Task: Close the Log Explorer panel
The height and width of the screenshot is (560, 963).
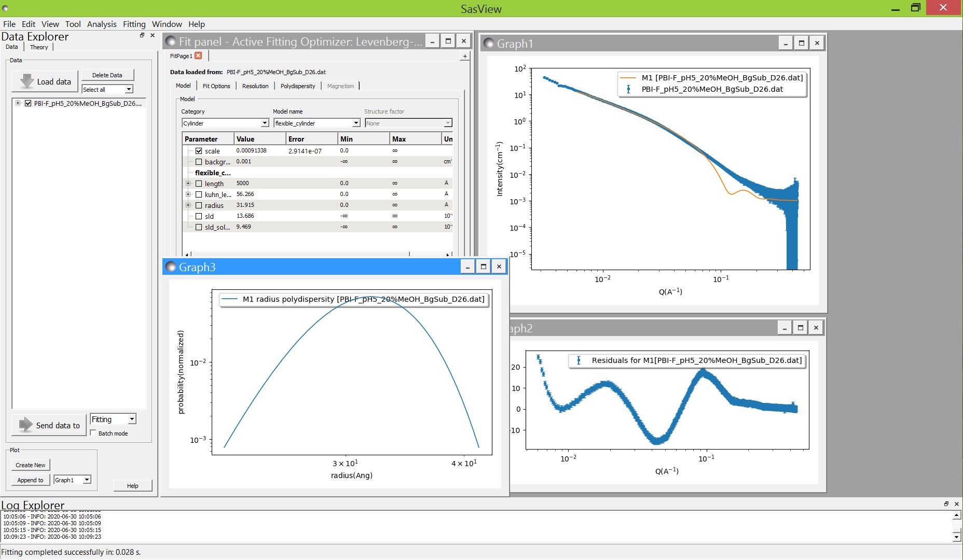Action: (x=957, y=504)
